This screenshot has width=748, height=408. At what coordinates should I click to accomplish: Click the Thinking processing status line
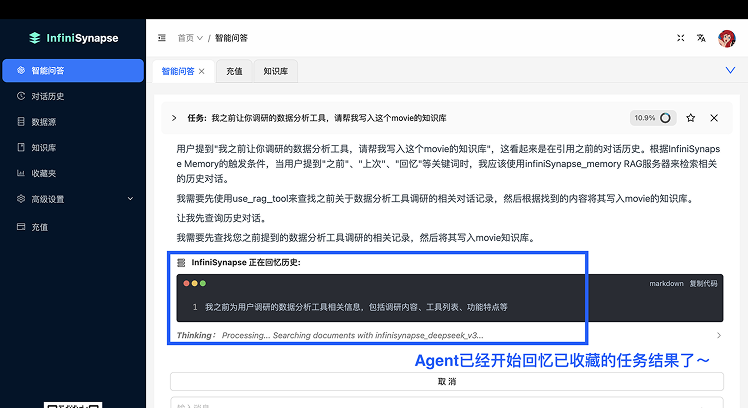pos(330,335)
